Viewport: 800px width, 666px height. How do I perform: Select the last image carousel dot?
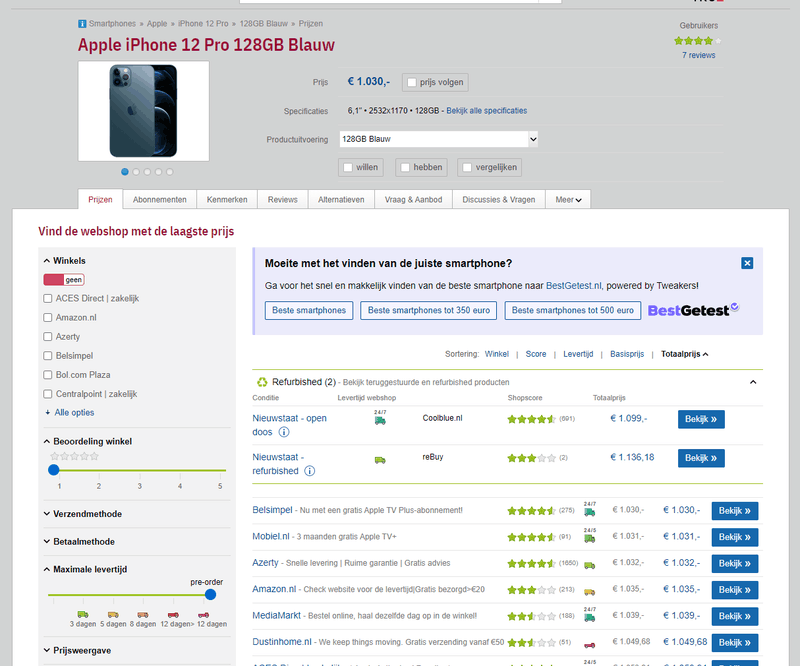point(169,172)
